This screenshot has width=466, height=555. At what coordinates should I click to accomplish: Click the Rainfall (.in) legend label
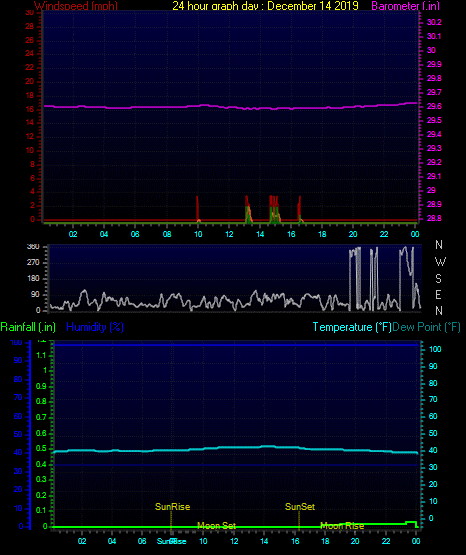pyautogui.click(x=28, y=327)
